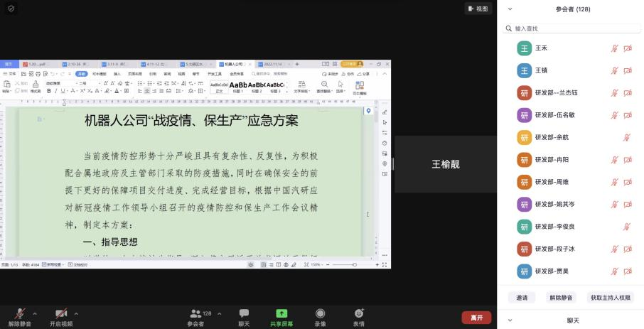Toggle microphone for 研发部-冉阳
The width and height of the screenshot is (644, 329).
click(x=614, y=159)
